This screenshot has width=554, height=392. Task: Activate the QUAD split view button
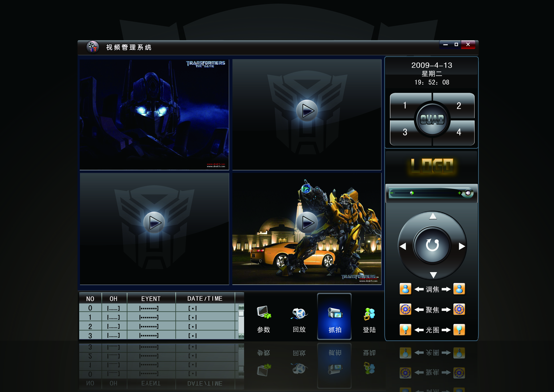pos(432,119)
